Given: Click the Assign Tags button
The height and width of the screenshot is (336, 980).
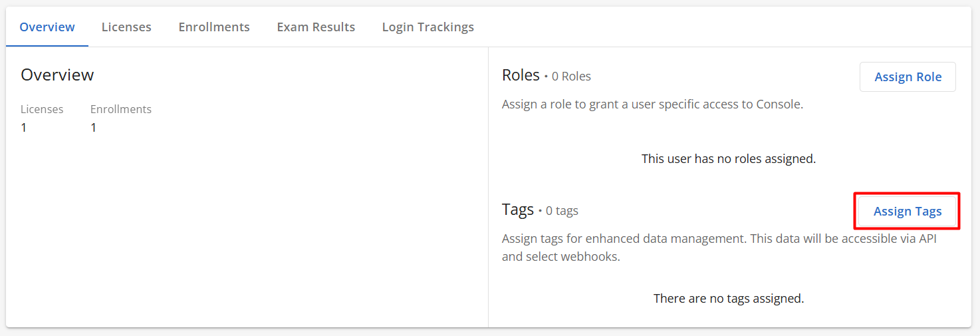Looking at the screenshot, I should click(908, 212).
